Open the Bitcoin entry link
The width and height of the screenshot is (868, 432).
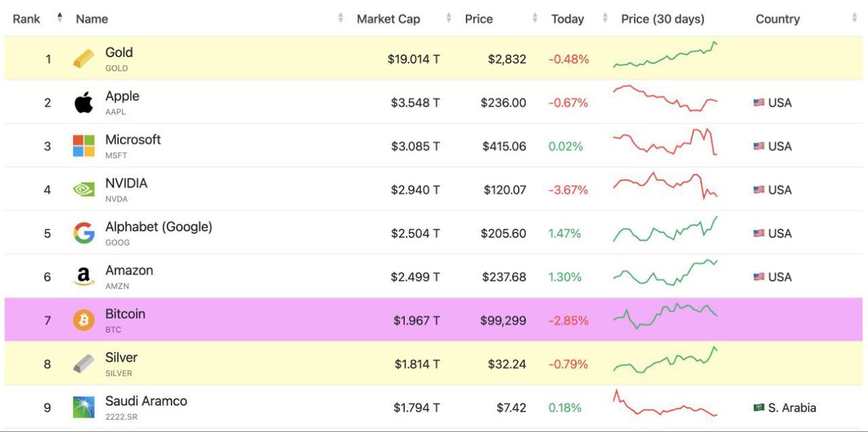click(x=125, y=314)
